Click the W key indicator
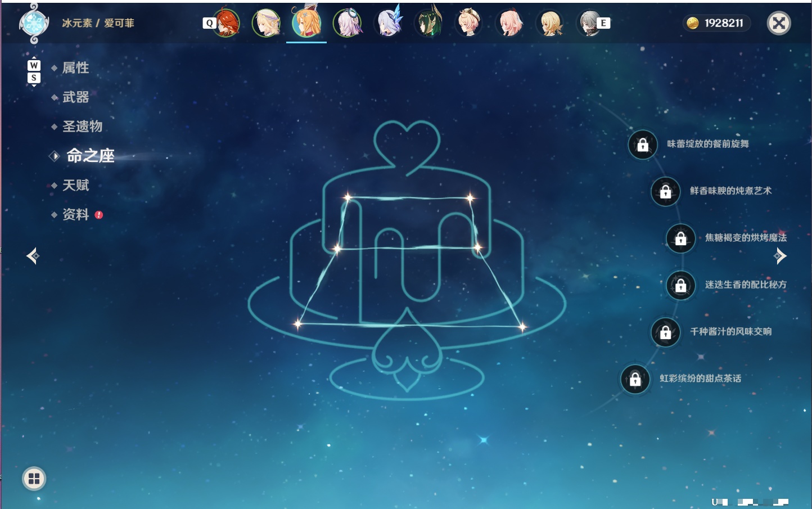812x509 pixels. pyautogui.click(x=34, y=65)
